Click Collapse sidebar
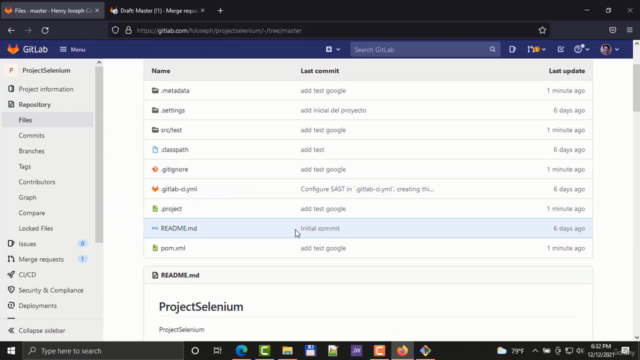 [37, 331]
